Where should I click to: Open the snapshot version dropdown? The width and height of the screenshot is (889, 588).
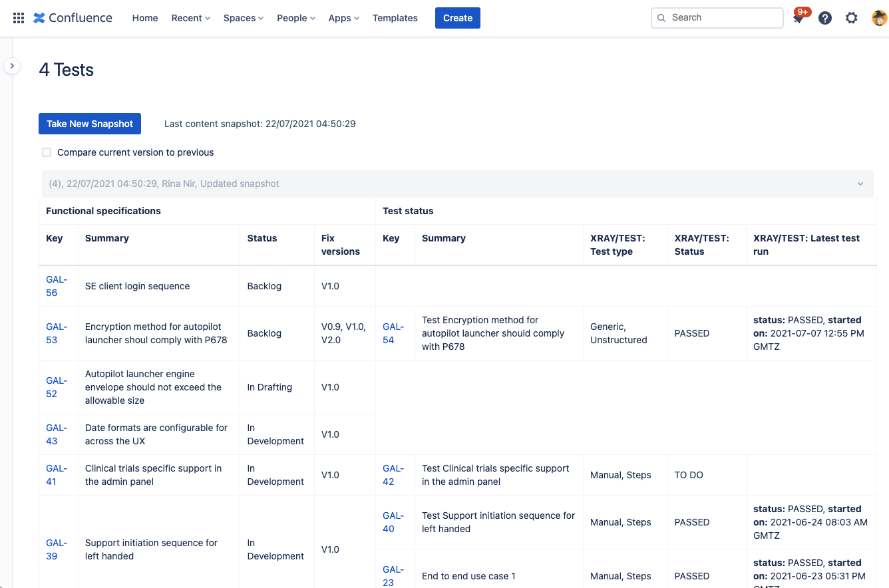pos(457,184)
